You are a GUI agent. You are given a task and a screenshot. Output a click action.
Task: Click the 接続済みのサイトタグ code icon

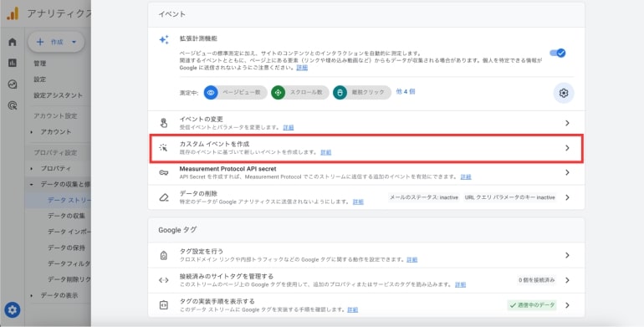point(163,280)
